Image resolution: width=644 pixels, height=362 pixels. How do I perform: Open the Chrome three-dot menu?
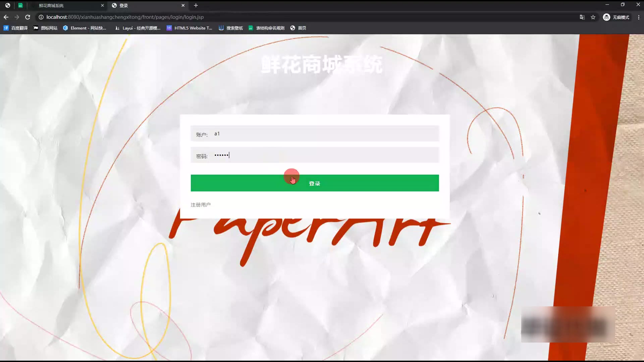point(638,17)
